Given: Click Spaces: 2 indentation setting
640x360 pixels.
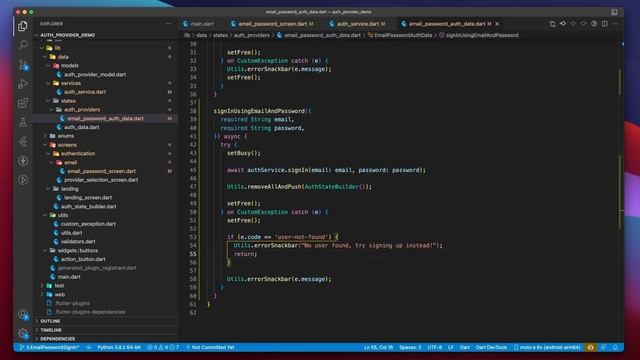Looking at the screenshot, I should pos(410,347).
